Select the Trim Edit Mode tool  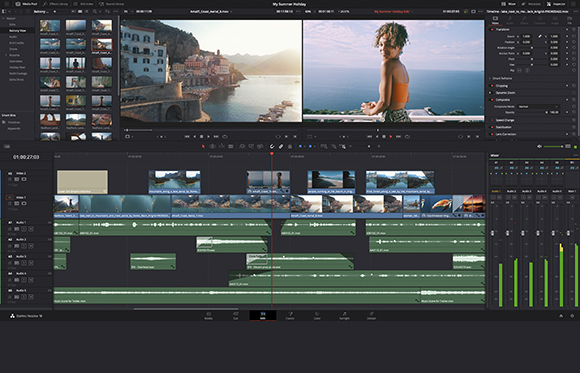click(x=212, y=147)
